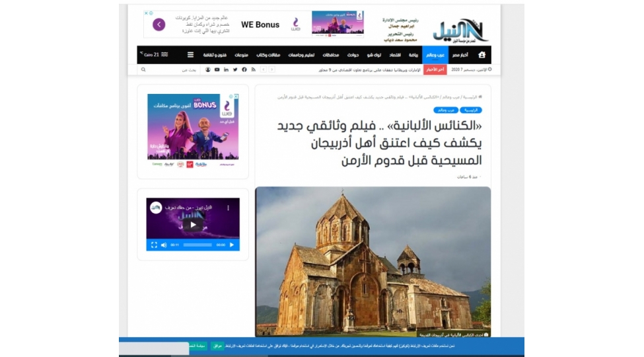644x357 pixels.
Task: Open the Facebook social icon
Action: click(x=244, y=69)
